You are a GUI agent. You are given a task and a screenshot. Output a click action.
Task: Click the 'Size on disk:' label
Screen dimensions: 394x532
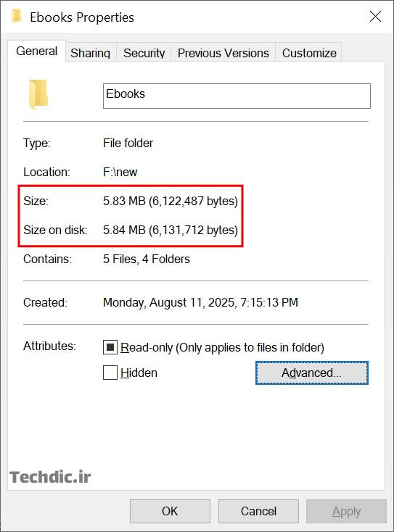tap(55, 230)
